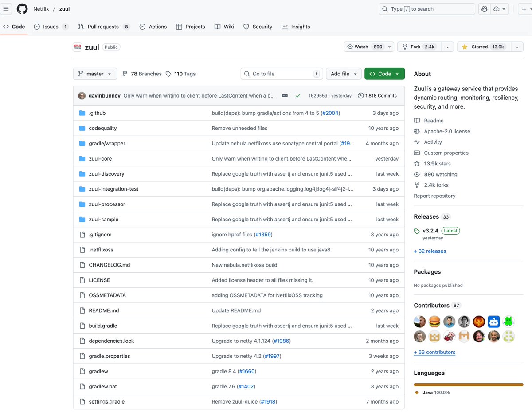Open the Actions tab
The image size is (532, 412).
pos(153,27)
